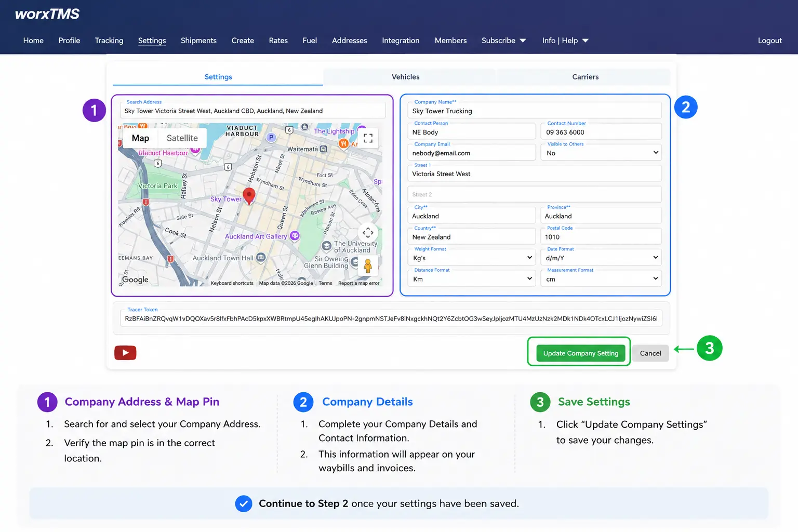798x532 pixels.
Task: Click the Cancel button
Action: click(650, 353)
